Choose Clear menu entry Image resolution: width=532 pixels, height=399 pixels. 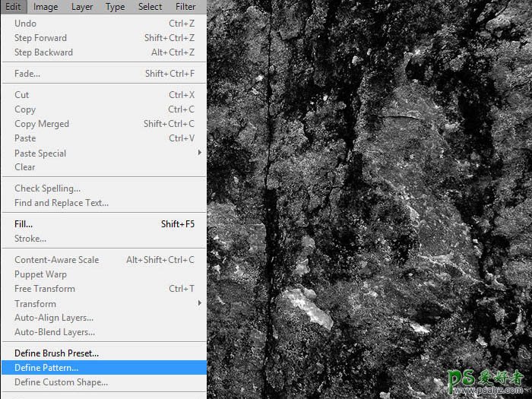tap(104, 167)
